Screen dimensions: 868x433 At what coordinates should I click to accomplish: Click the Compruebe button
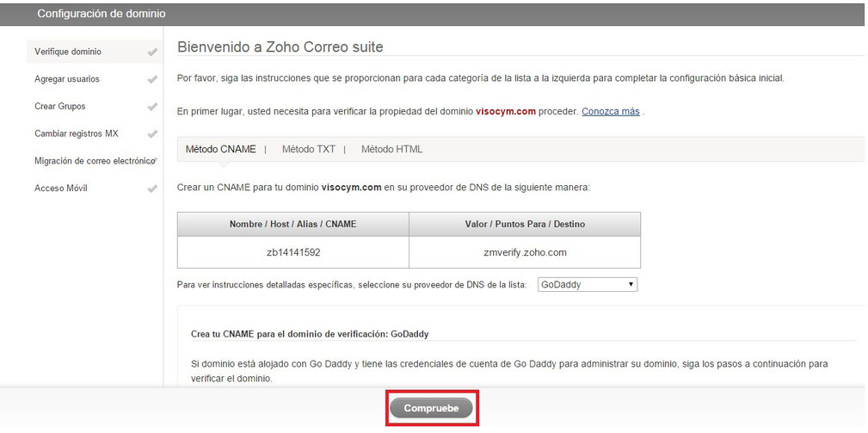[x=431, y=409]
